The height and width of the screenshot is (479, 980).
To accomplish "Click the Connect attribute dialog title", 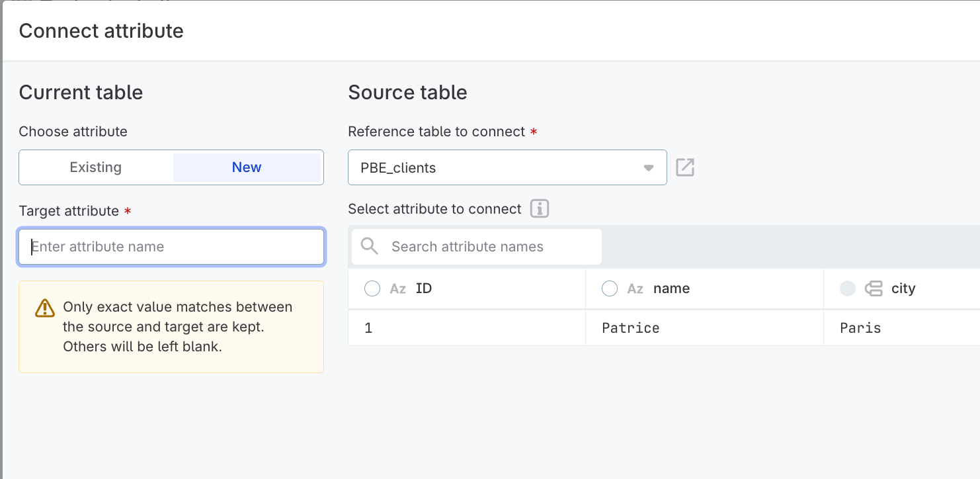I will point(101,30).
